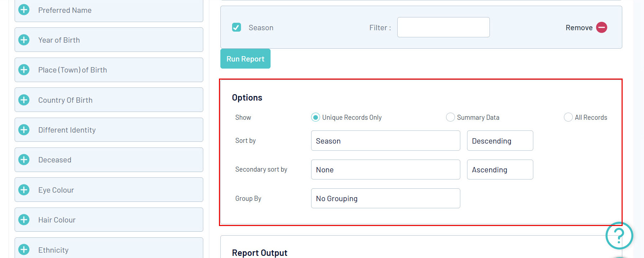Click red minus Remove icon for Season

tap(602, 27)
